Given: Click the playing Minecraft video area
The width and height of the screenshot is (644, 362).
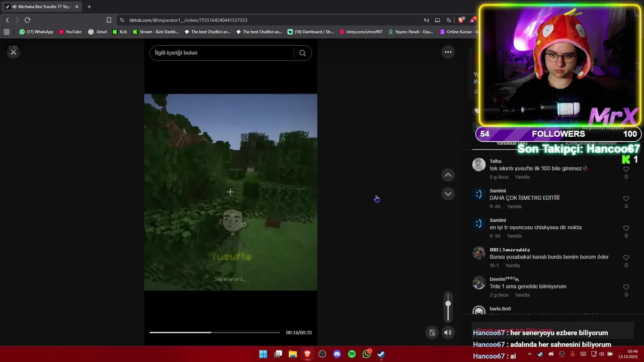Looking at the screenshot, I should pos(230,192).
